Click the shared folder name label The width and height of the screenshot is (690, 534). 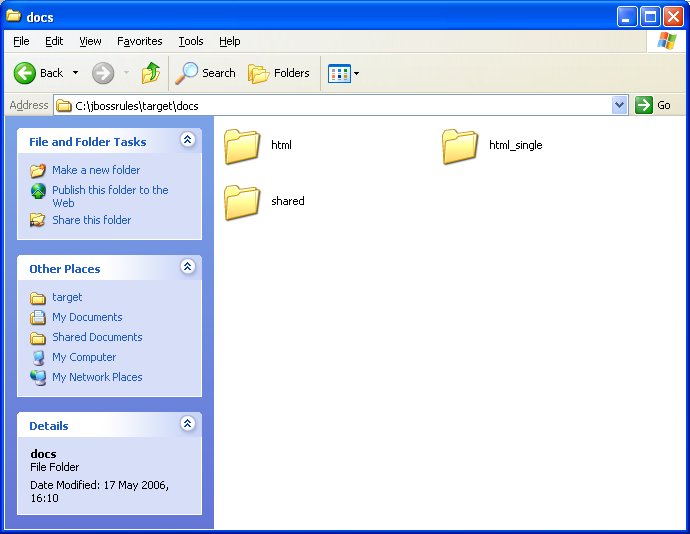click(288, 201)
